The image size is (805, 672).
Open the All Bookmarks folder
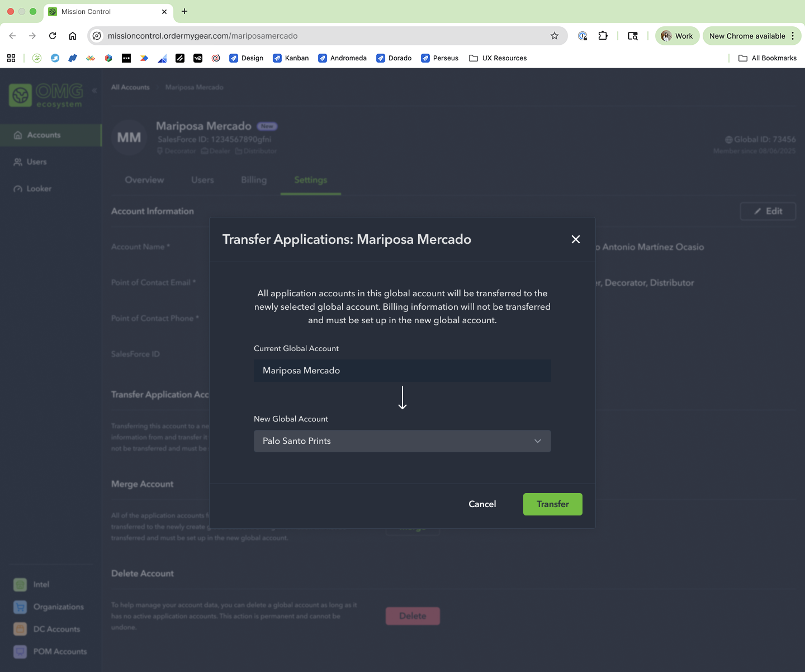768,58
